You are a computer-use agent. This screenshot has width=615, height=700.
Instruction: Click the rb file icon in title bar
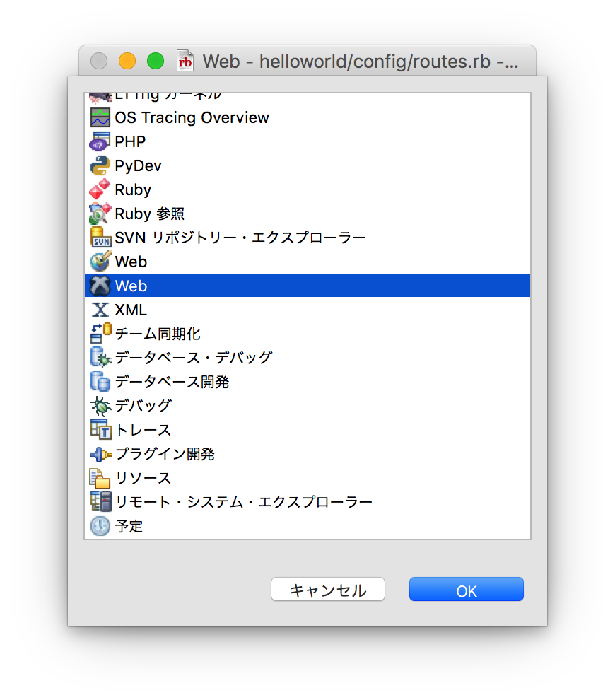point(184,61)
